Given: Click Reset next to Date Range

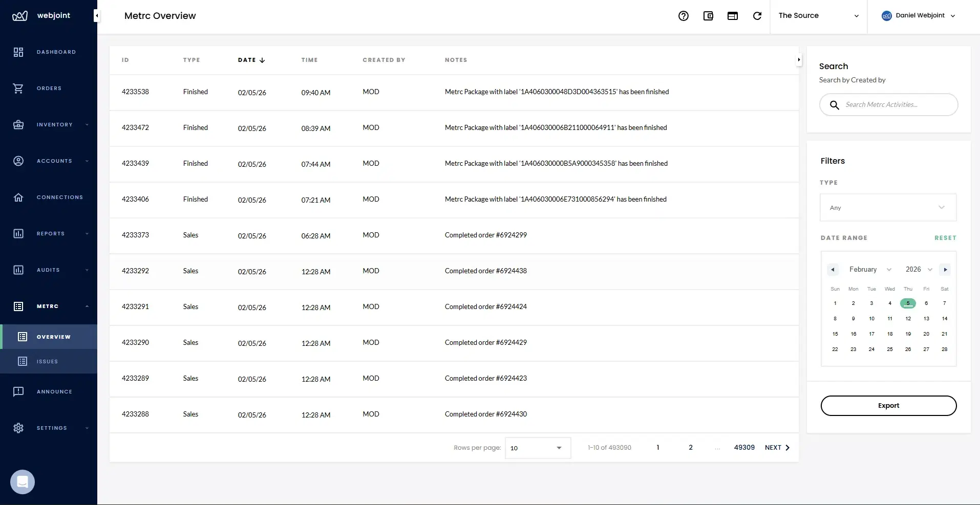Looking at the screenshot, I should (945, 237).
